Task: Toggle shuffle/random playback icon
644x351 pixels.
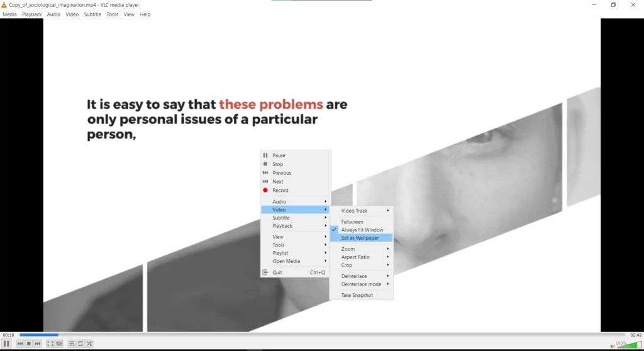Action: (89, 343)
